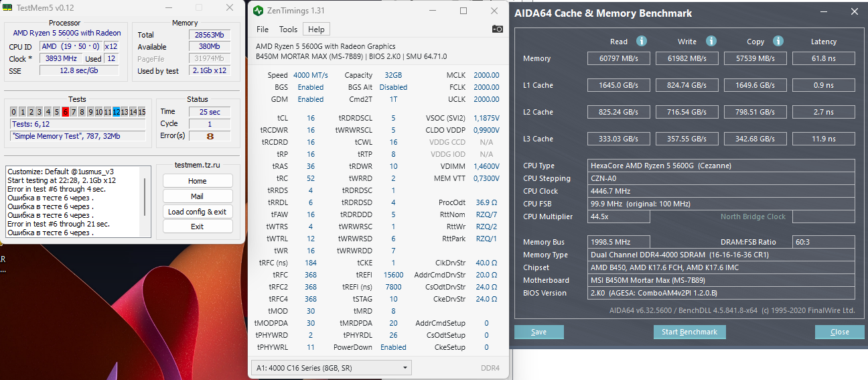Click the TestMem5 Mail button
Screen dimensions: 868x380
(197, 196)
